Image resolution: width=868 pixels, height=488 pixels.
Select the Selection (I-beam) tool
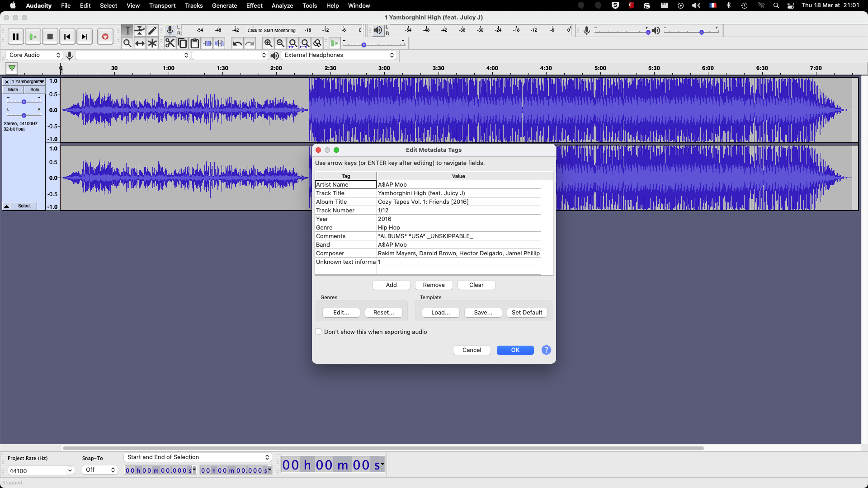click(127, 30)
